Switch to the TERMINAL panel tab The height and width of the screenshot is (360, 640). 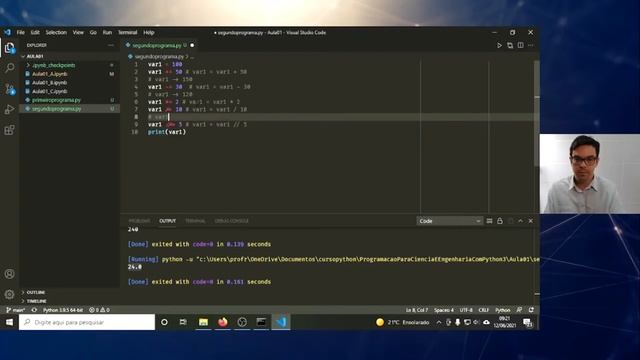tap(195, 221)
